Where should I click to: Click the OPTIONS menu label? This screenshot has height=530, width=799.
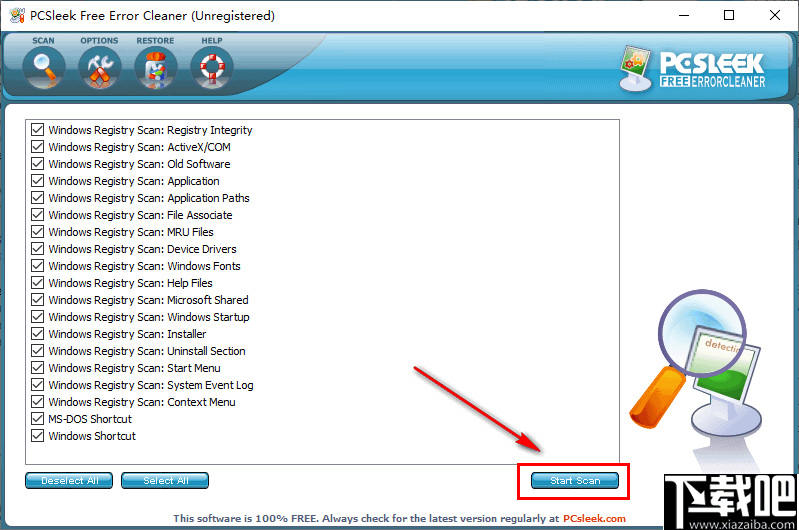click(x=99, y=41)
